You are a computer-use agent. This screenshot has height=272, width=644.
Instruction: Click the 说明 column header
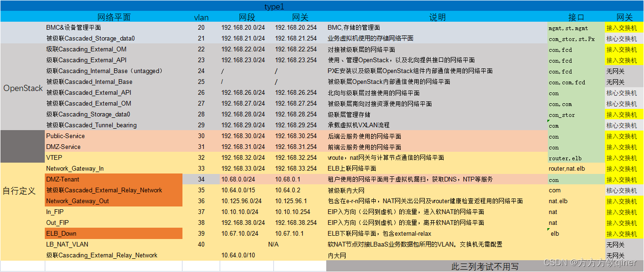click(437, 17)
